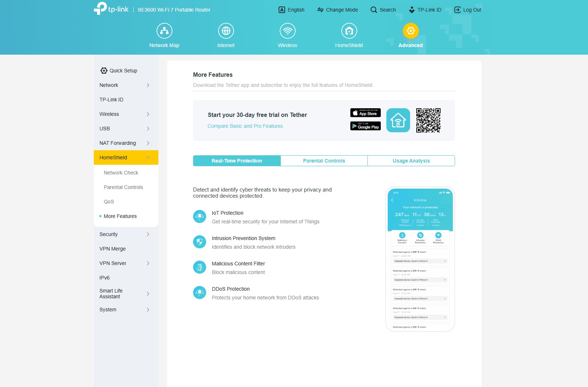Open the Internet globe icon
The image size is (588, 387).
(x=226, y=31)
